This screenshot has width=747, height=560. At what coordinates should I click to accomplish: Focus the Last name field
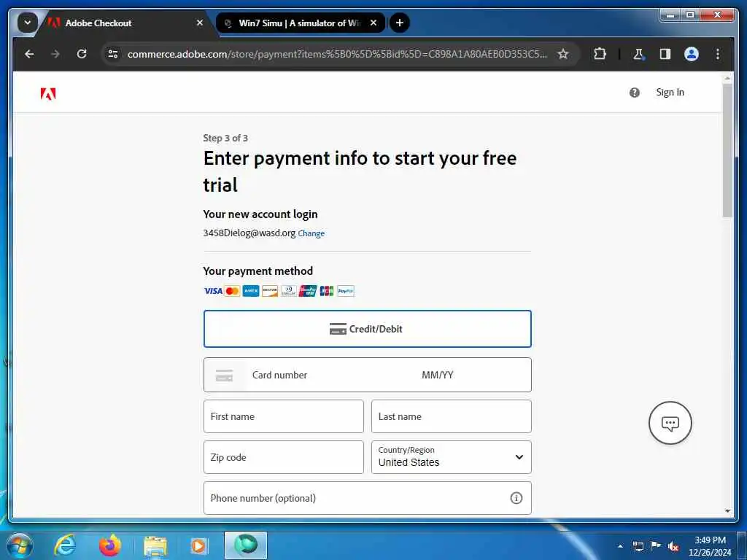pyautogui.click(x=451, y=416)
